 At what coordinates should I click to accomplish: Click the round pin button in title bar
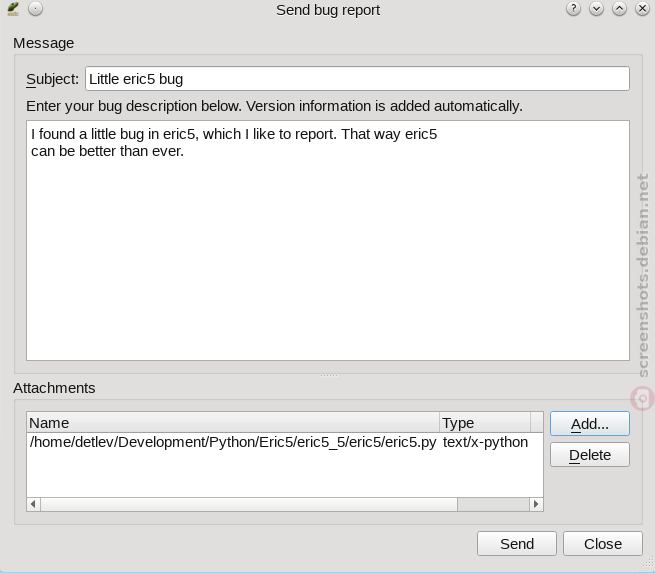pos(36,9)
